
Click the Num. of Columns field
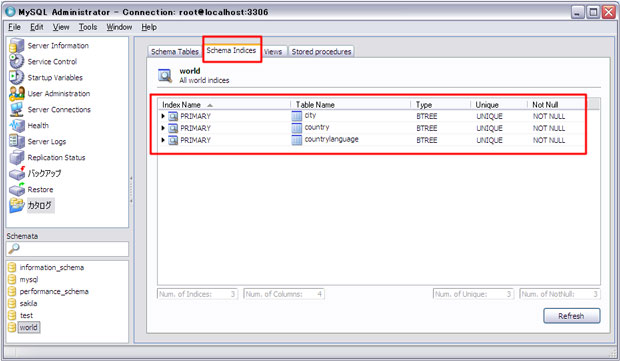pyautogui.click(x=284, y=294)
